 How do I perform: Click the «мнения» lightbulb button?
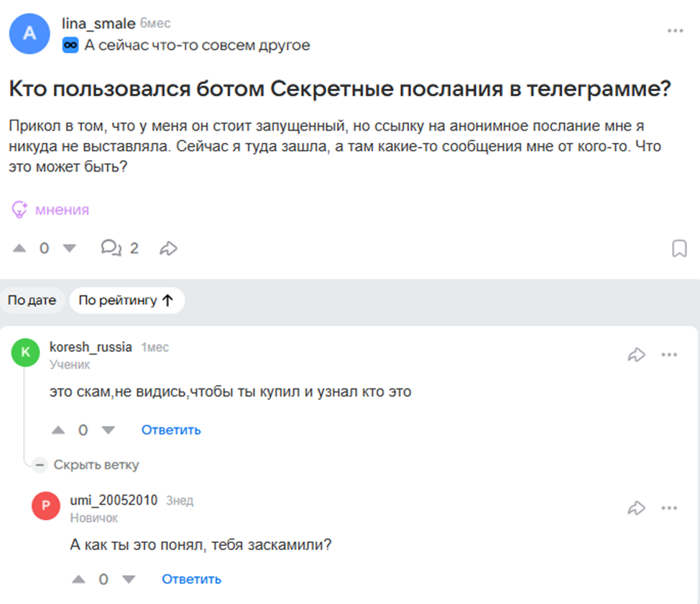[x=50, y=210]
